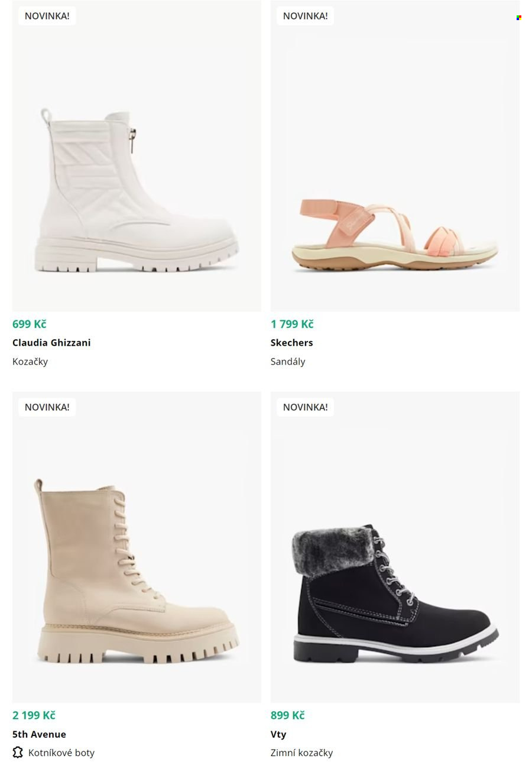Open the black Vty winter boot image
The width and height of the screenshot is (532, 772).
395,547
